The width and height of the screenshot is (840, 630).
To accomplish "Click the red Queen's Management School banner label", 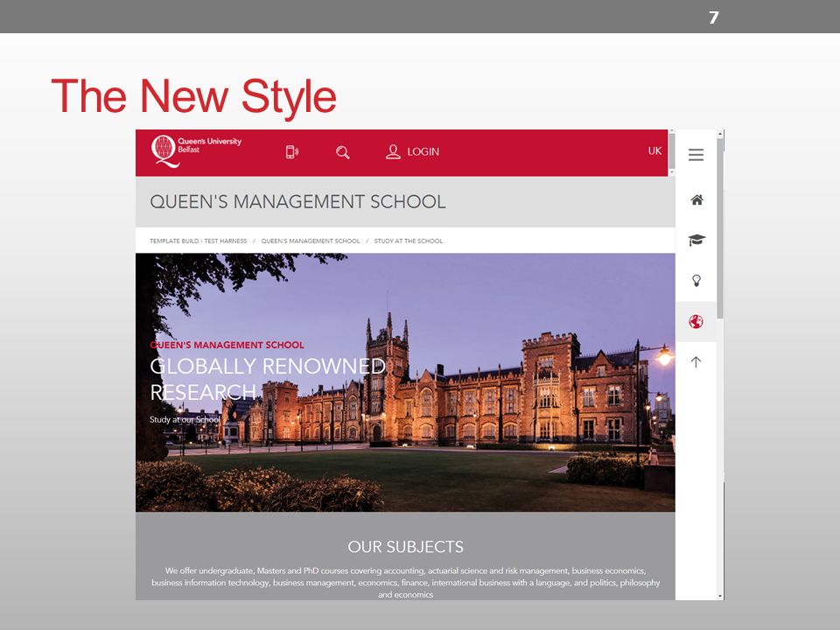I will tap(227, 345).
